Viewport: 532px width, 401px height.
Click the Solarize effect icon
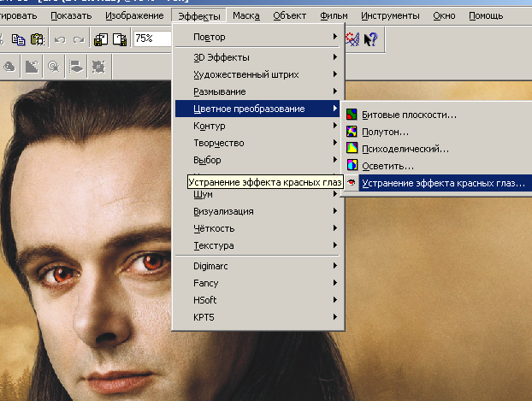coord(352,166)
